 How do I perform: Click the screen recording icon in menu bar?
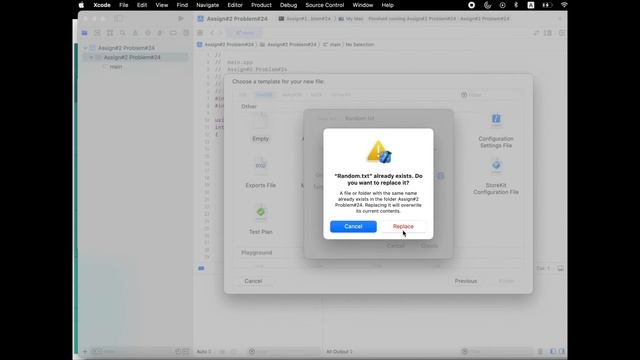click(471, 5)
